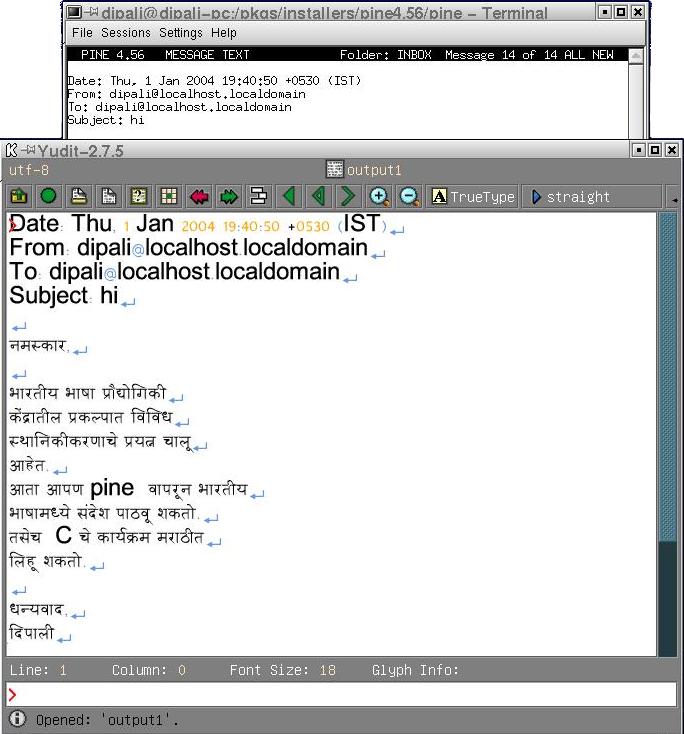Click the Line: 1 status entry
This screenshot has height=734, width=684.
coord(38,670)
